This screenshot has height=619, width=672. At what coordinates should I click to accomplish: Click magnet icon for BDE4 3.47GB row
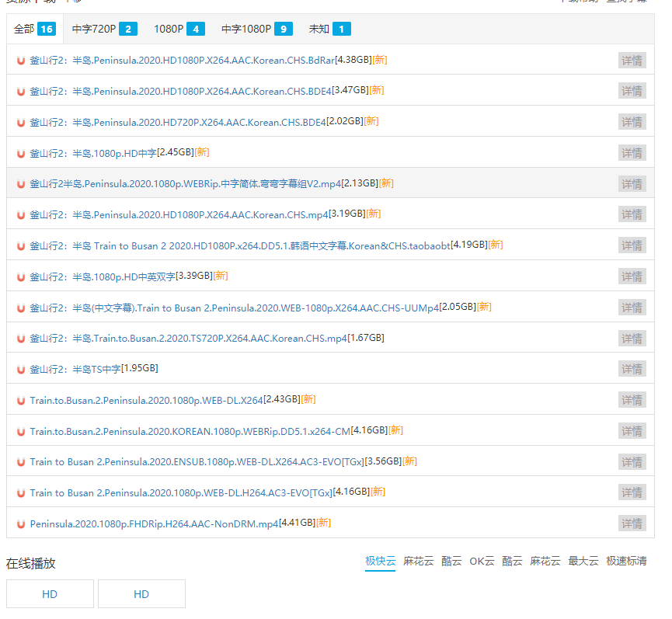(20, 91)
